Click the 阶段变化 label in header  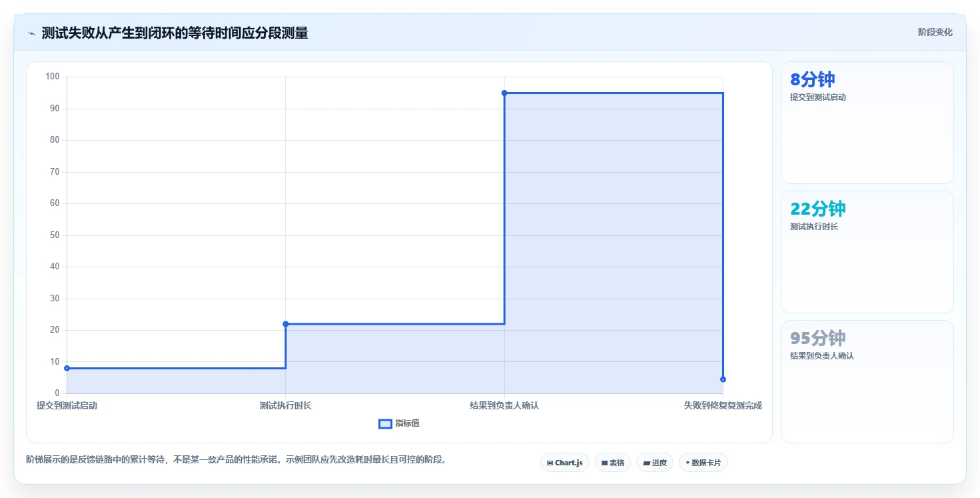point(935,32)
